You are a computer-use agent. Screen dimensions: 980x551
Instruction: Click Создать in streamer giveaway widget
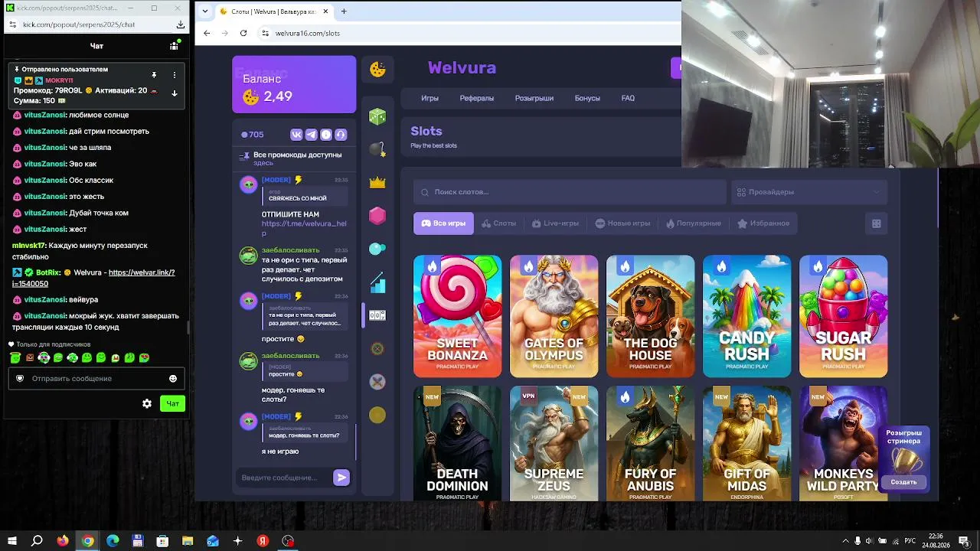pos(903,482)
